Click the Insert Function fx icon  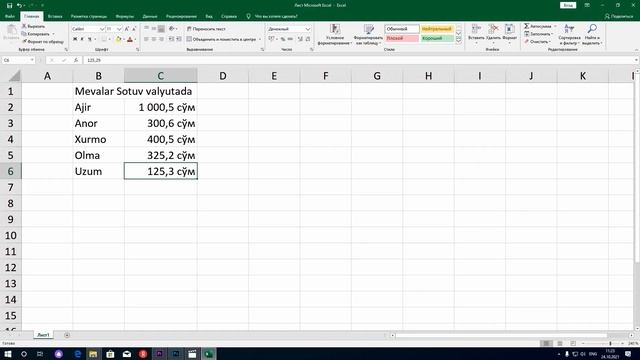[76, 60]
